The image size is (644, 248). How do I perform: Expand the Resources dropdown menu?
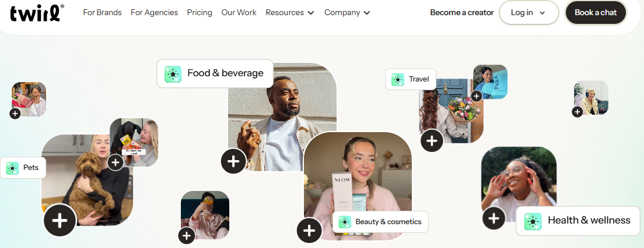pyautogui.click(x=290, y=12)
